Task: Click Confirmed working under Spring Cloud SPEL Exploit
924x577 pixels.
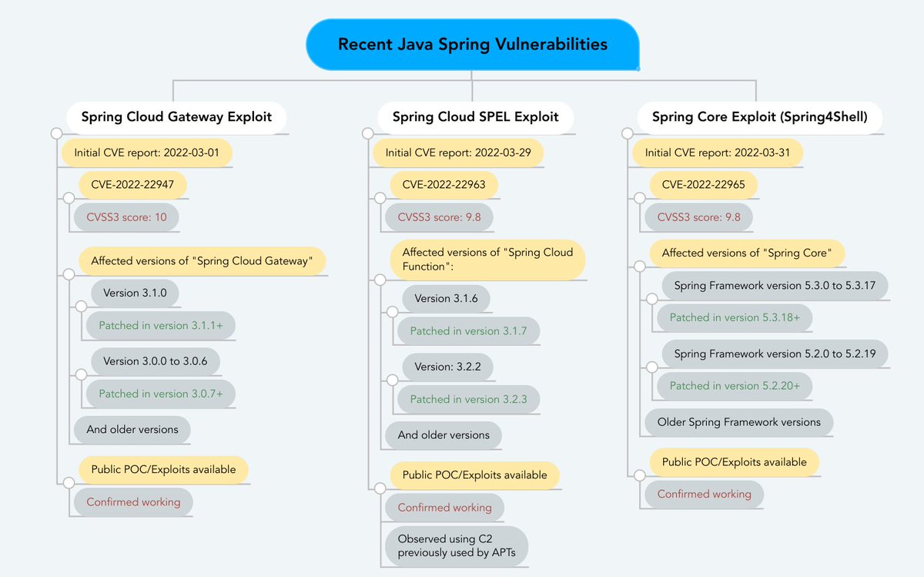Action: (x=444, y=507)
